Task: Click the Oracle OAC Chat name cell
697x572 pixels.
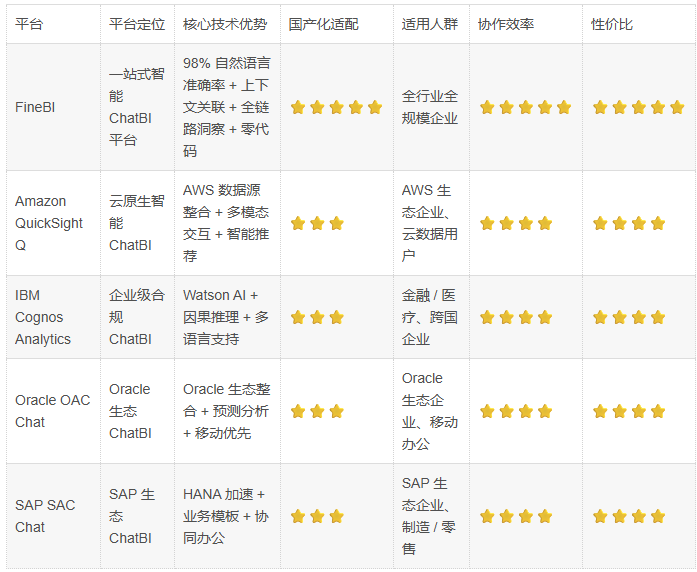Action: coord(52,411)
